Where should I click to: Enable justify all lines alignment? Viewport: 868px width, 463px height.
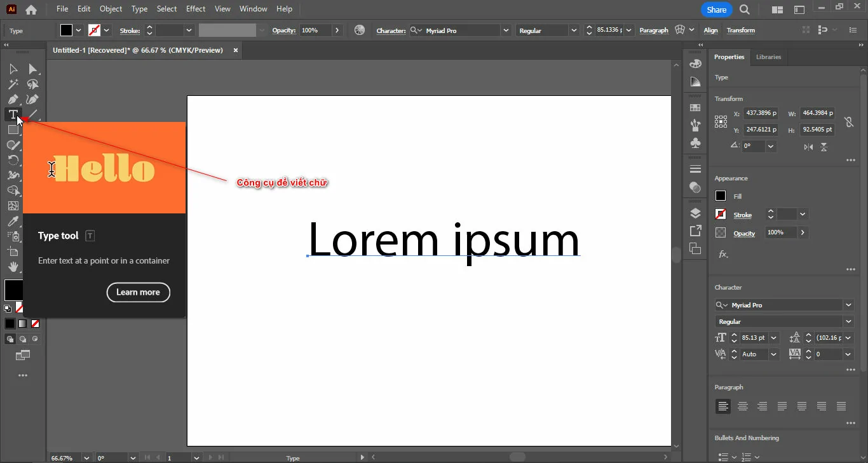tap(841, 406)
